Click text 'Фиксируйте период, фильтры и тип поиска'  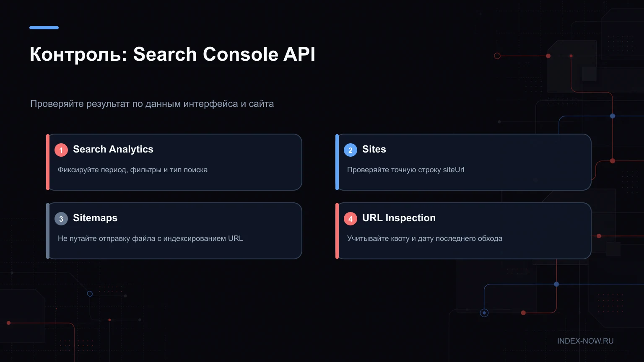pyautogui.click(x=132, y=170)
